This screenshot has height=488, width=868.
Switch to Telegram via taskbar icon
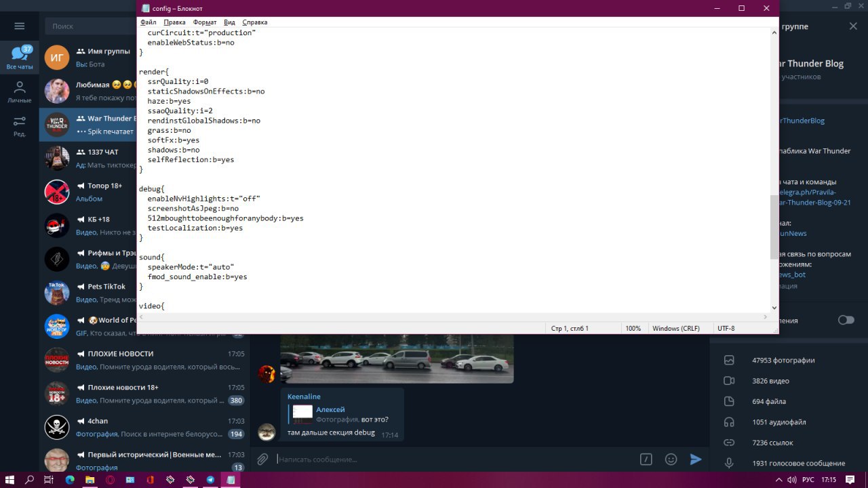click(x=210, y=479)
